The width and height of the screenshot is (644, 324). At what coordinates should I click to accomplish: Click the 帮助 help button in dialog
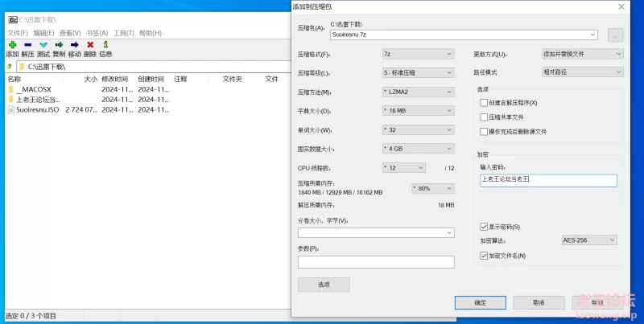click(x=597, y=302)
